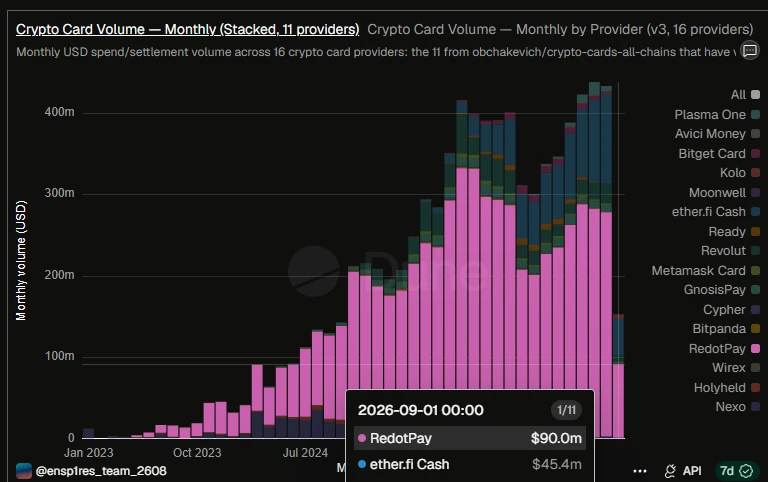Click the 2026-09-01 00:00 tooltip date
Screen dimensions: 768x482
(420, 410)
